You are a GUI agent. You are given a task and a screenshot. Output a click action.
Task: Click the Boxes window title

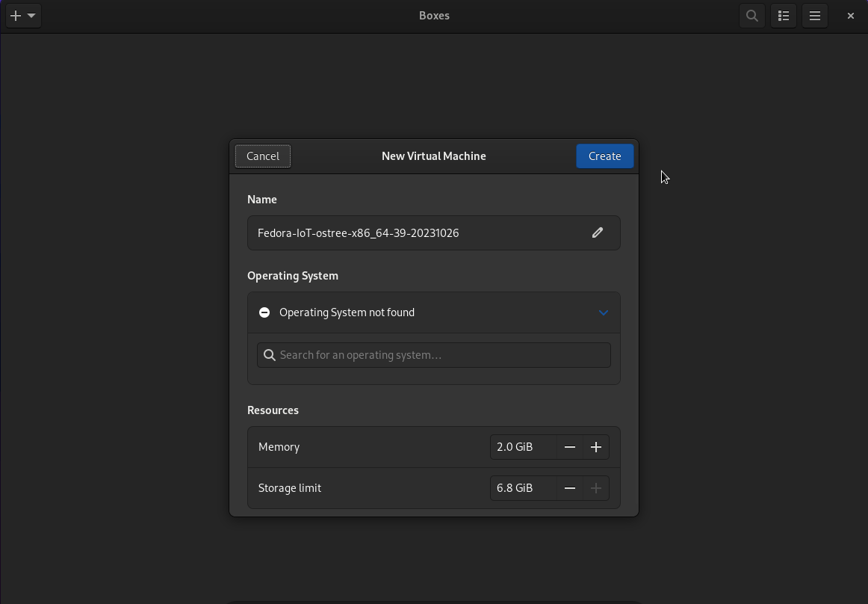click(434, 16)
